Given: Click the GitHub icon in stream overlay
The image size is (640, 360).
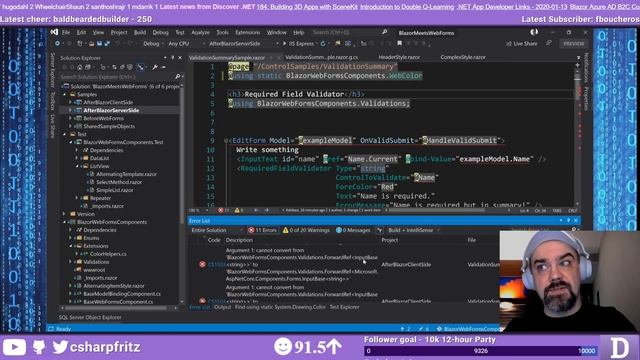Looking at the screenshot, I should pos(39,347).
